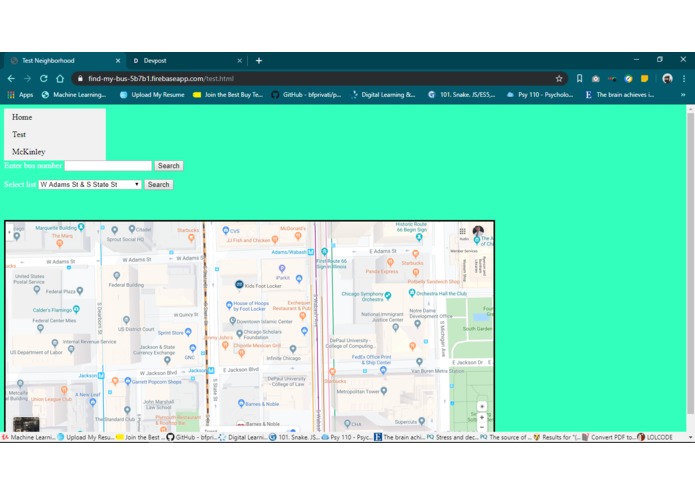Open the Join the Best Buy Te... bookmark in bookmarks bar
This screenshot has width=695, height=494.
pyautogui.click(x=228, y=94)
